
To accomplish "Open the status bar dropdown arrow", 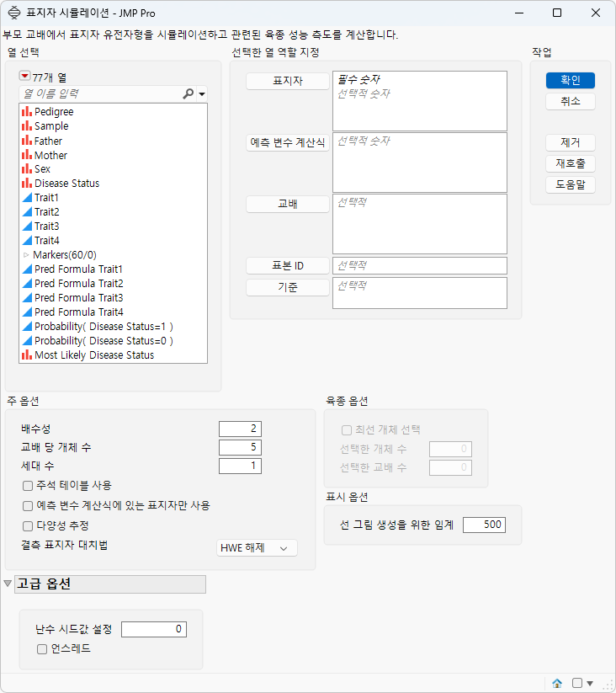I will coord(590,683).
